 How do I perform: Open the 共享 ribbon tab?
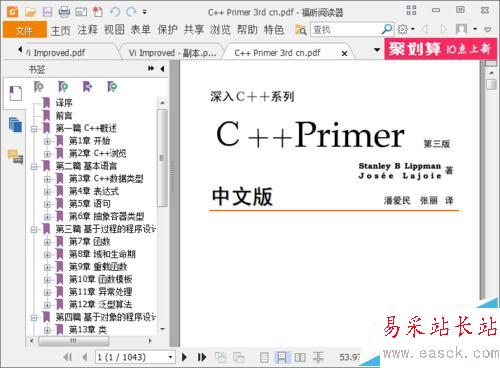[194, 30]
